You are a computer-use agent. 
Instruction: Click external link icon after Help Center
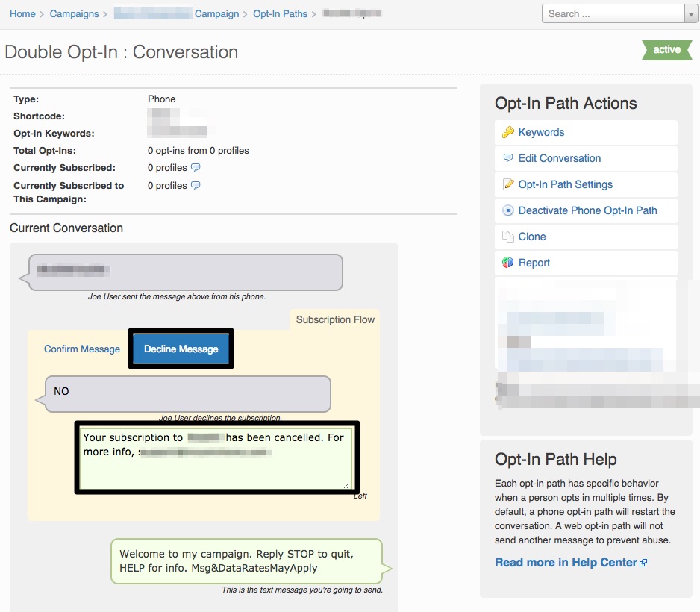point(643,563)
